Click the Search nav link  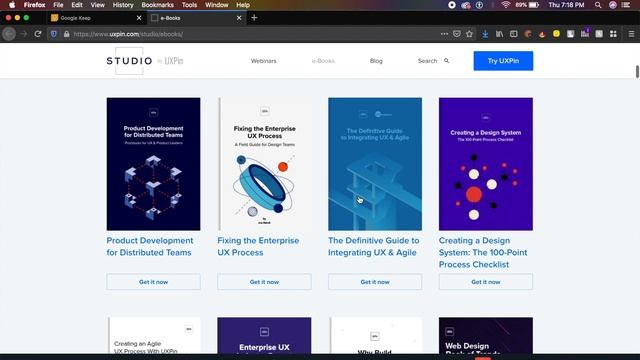pyautogui.click(x=427, y=61)
